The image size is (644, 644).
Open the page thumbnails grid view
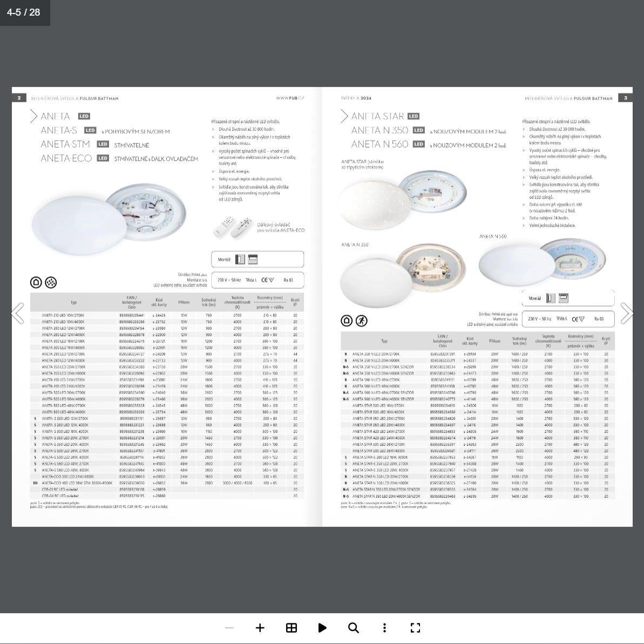(x=291, y=628)
